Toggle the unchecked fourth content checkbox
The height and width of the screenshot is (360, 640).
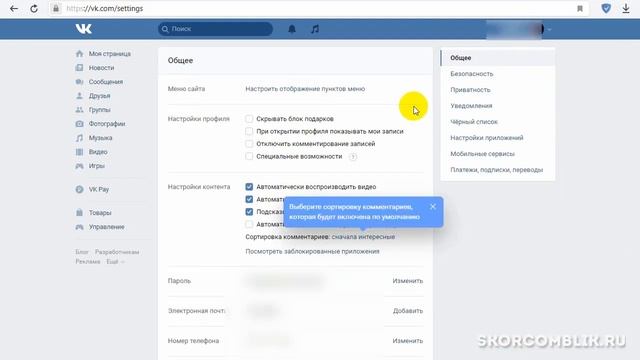coord(249,224)
